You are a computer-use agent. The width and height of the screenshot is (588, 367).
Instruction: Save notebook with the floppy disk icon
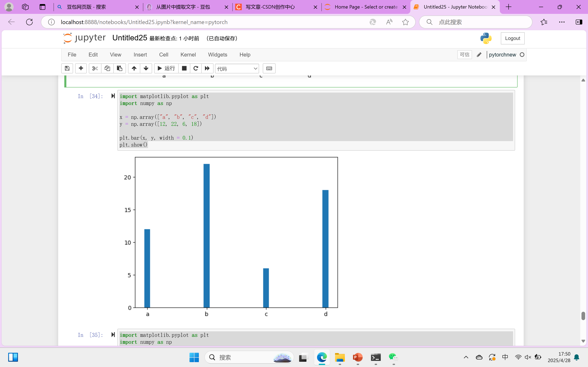click(x=67, y=69)
